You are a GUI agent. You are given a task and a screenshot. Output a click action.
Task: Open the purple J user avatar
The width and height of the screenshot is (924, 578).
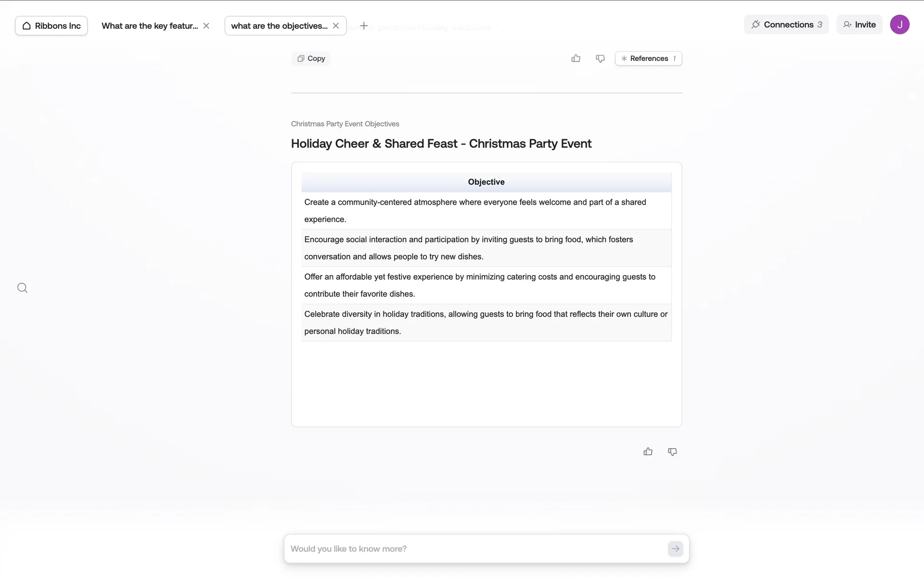[x=899, y=25]
